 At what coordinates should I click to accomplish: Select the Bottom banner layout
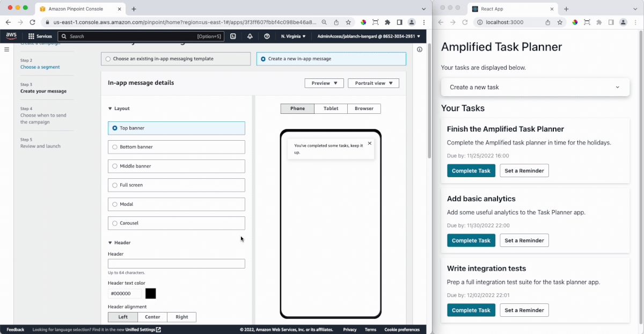[x=177, y=147]
